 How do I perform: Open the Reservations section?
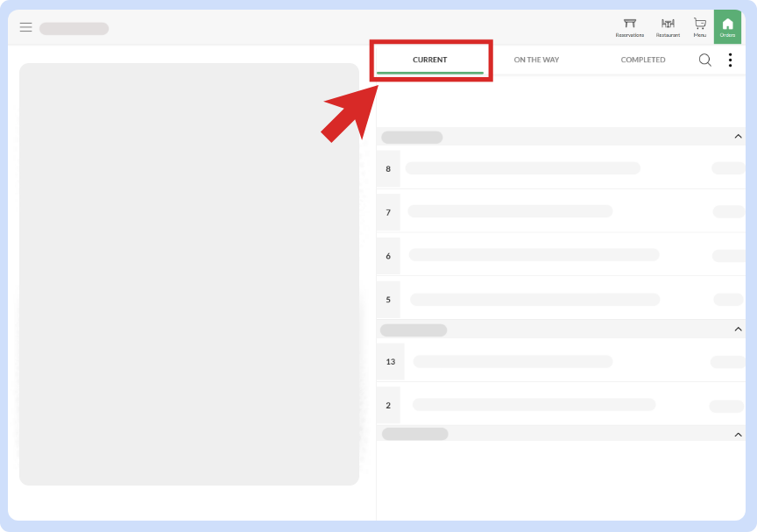pyautogui.click(x=629, y=26)
